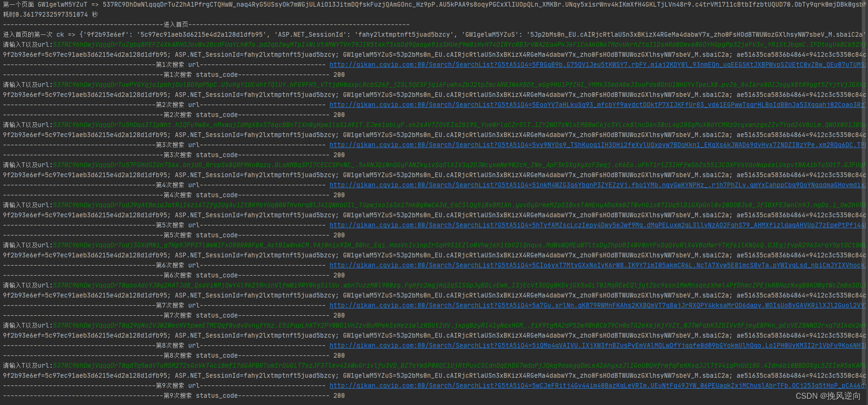The image size is (868, 405).
Task: Click the '第7次搜索 status_code' text
Action: tap(201, 316)
